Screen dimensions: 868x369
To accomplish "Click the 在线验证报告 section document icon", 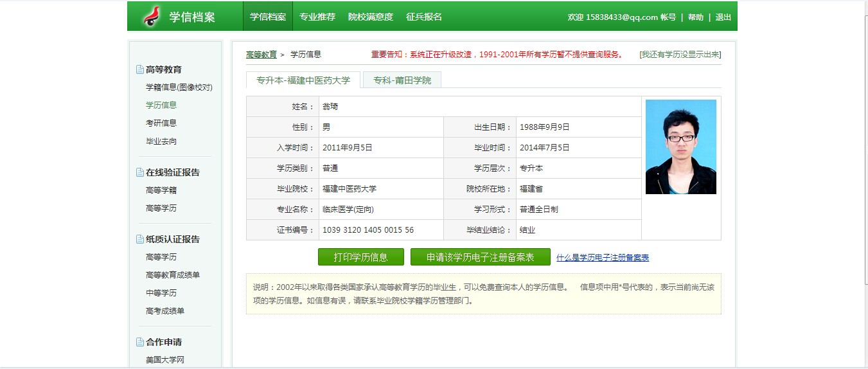I will tap(140, 172).
